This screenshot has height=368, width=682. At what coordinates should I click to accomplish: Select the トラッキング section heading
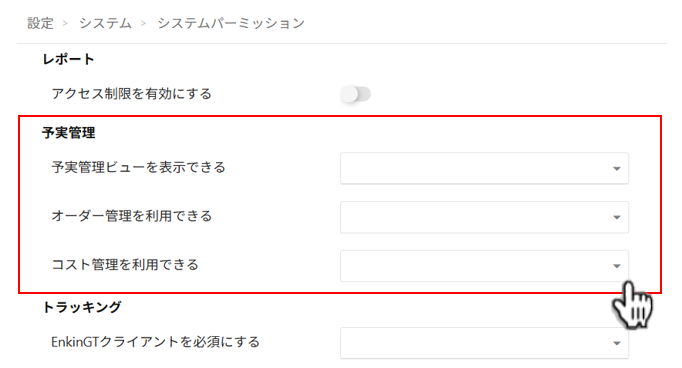(x=82, y=308)
